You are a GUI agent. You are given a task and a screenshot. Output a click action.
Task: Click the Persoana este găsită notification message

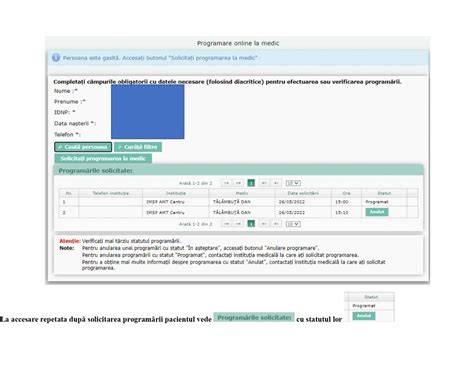click(160, 58)
